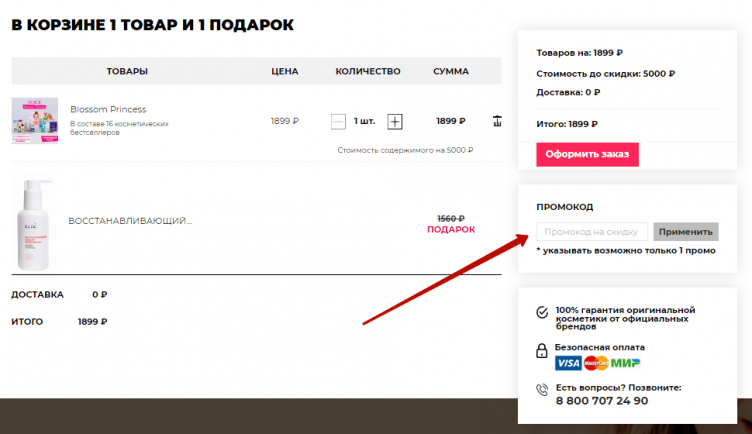Click the СУММА column header
This screenshot has width=752, height=434.
point(451,71)
